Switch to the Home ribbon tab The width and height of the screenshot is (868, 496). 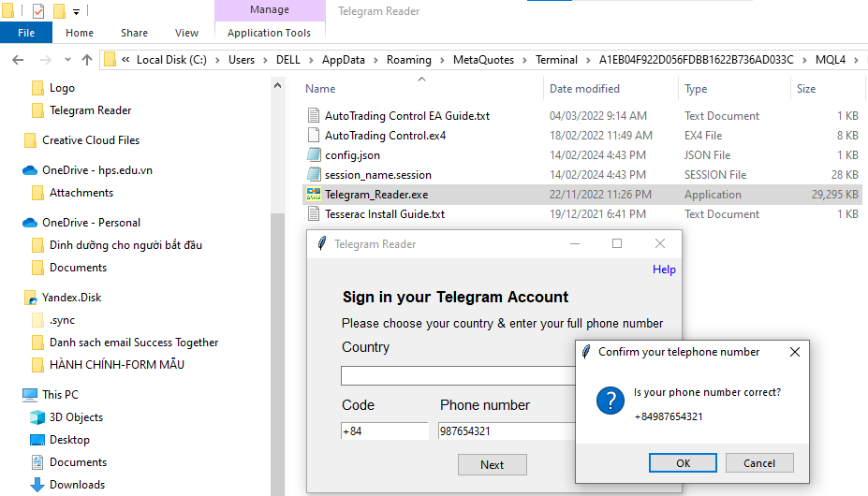coord(80,33)
